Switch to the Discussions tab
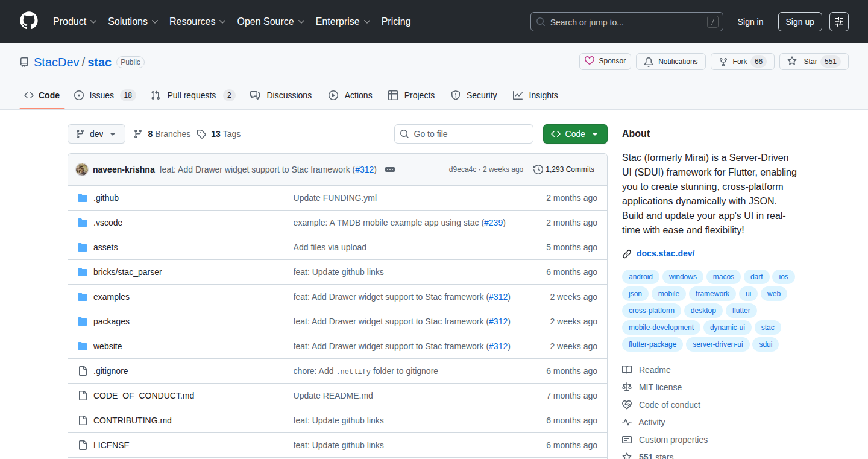The width and height of the screenshot is (868, 459). click(281, 95)
